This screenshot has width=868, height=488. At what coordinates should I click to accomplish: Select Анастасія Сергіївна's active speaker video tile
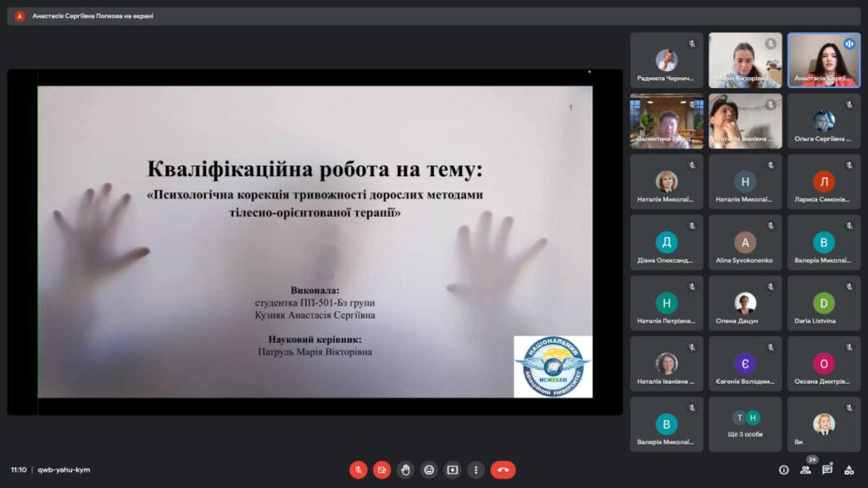point(823,60)
